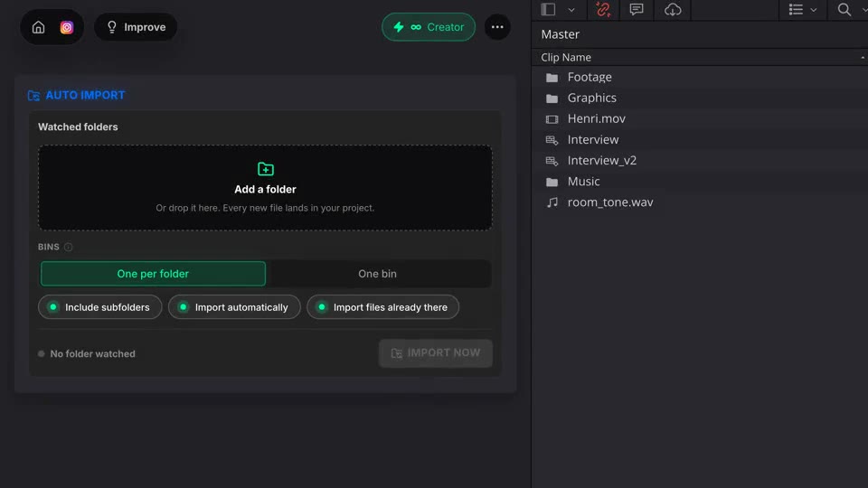Open the Creator plan button
The image size is (868, 488).
click(429, 27)
